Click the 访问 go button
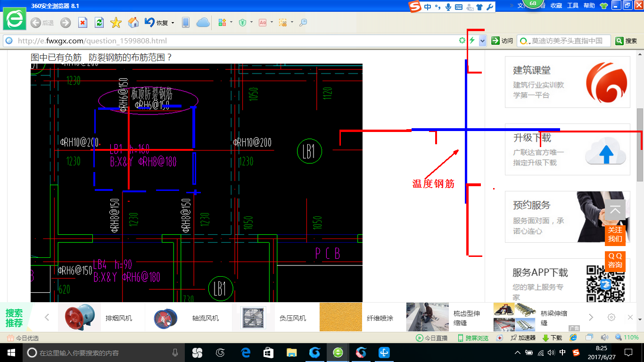Screen dimensions: 644x362 pyautogui.click(x=502, y=41)
